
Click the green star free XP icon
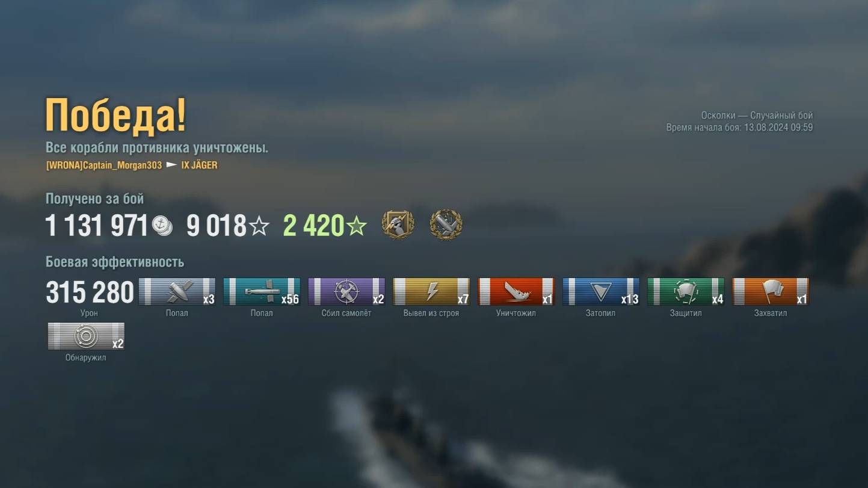point(356,226)
